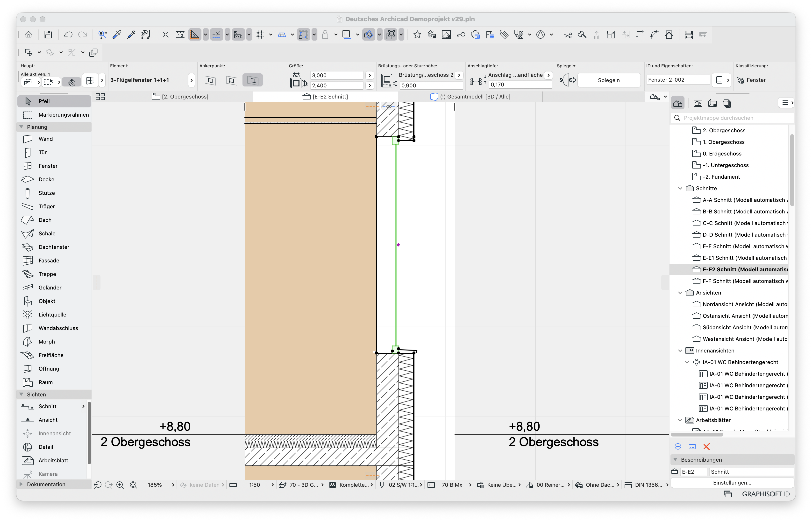Viewport: 812px width, 521px height.
Task: Toggle the trace reference button
Action: (x=347, y=35)
